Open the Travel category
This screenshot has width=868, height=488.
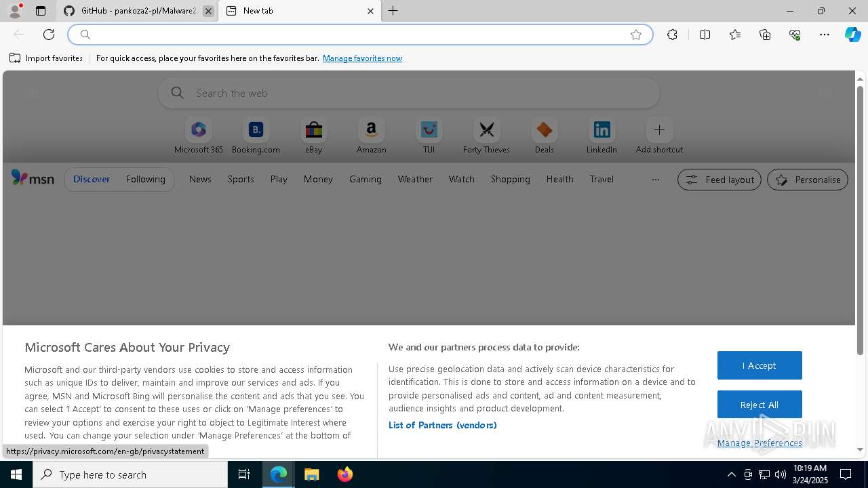tap(601, 179)
